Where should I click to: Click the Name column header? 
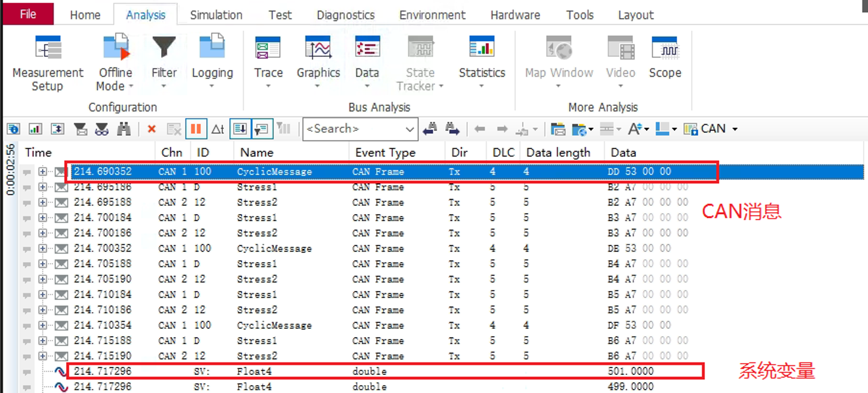click(x=257, y=152)
